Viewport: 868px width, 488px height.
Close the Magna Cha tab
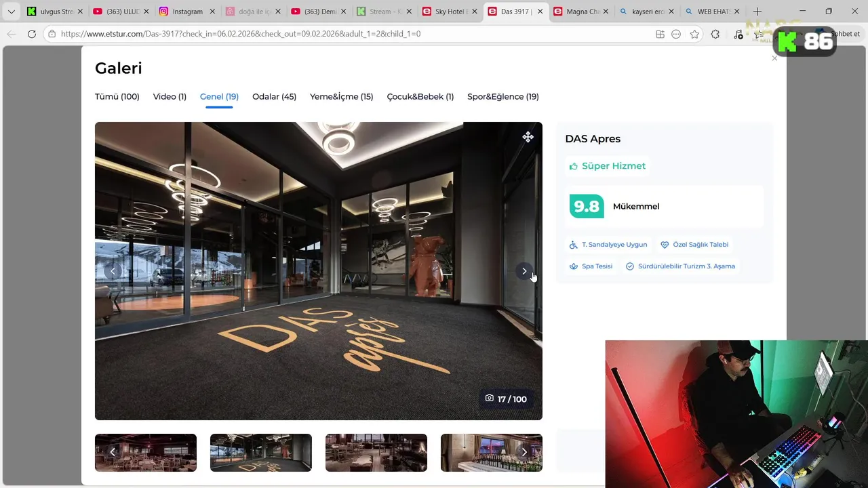tap(606, 12)
